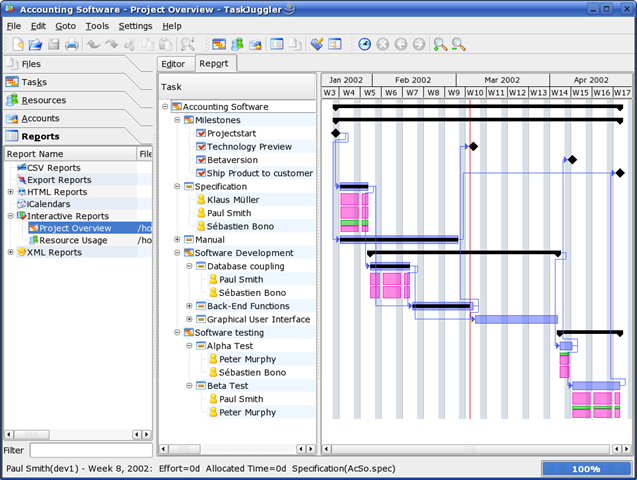Click the New file toolbar icon

[16, 44]
